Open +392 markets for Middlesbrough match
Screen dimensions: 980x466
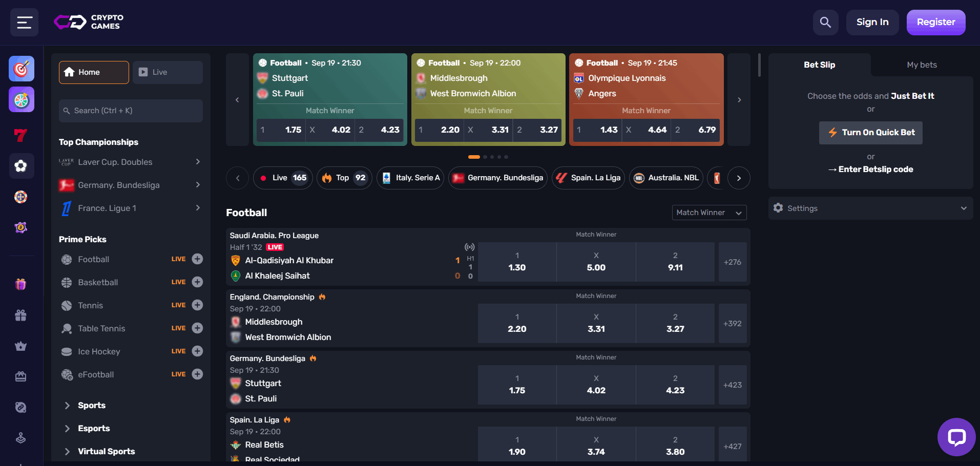[x=733, y=324]
